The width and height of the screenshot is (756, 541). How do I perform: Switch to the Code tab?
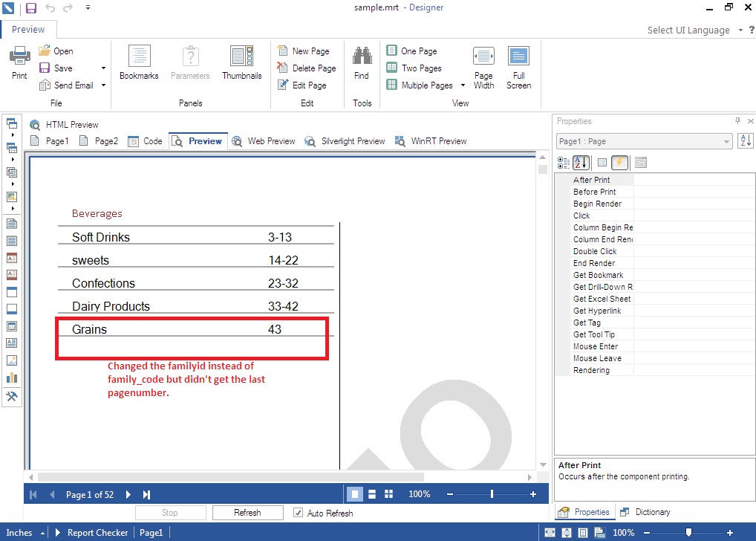145,141
